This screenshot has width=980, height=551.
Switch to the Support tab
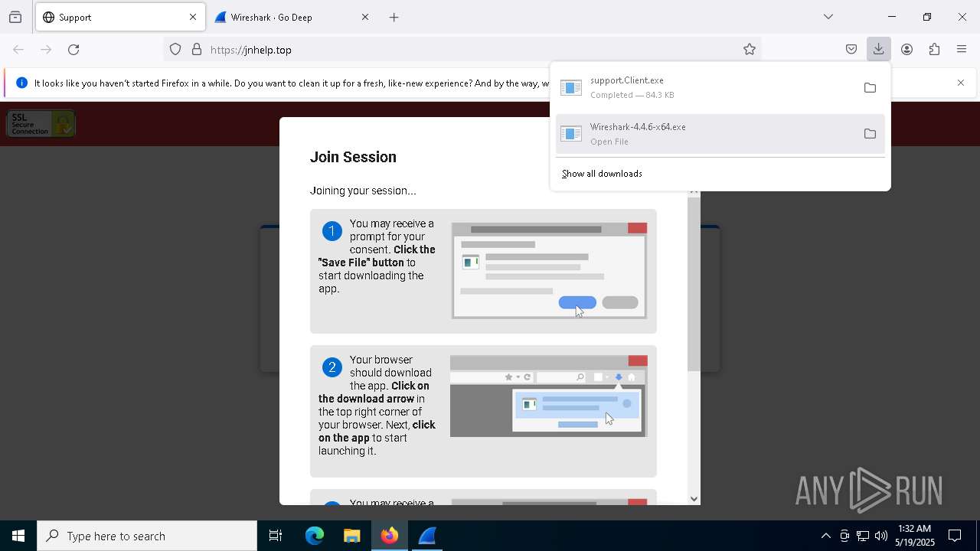point(119,17)
